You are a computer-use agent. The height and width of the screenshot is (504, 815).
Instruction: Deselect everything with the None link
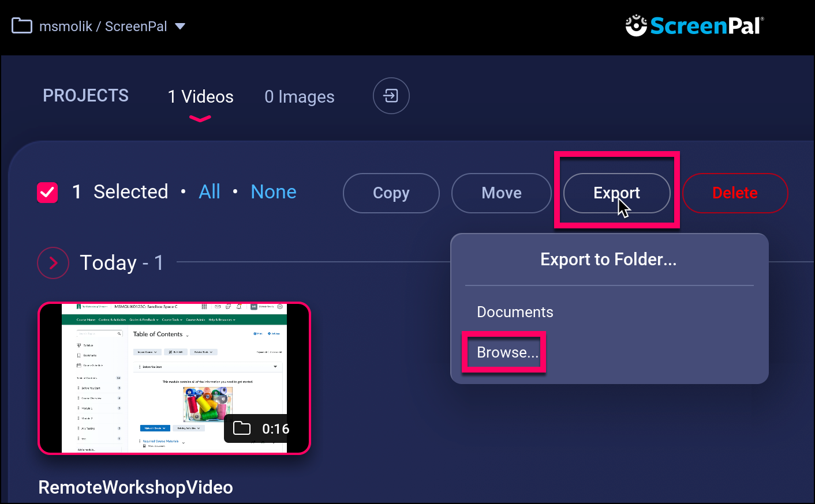[x=273, y=192]
